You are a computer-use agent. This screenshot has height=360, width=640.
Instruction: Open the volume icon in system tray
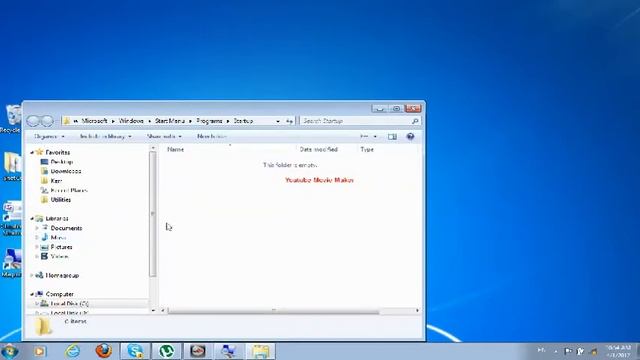(x=594, y=351)
